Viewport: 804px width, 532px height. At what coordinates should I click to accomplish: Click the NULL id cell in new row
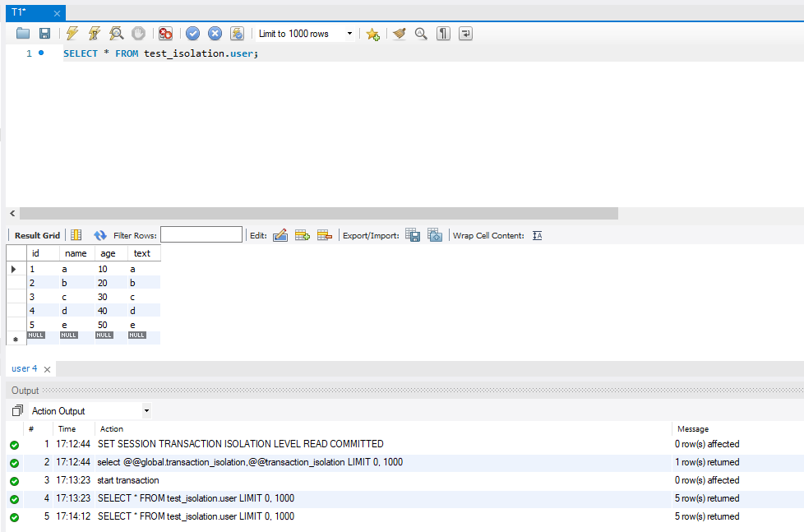(43, 337)
